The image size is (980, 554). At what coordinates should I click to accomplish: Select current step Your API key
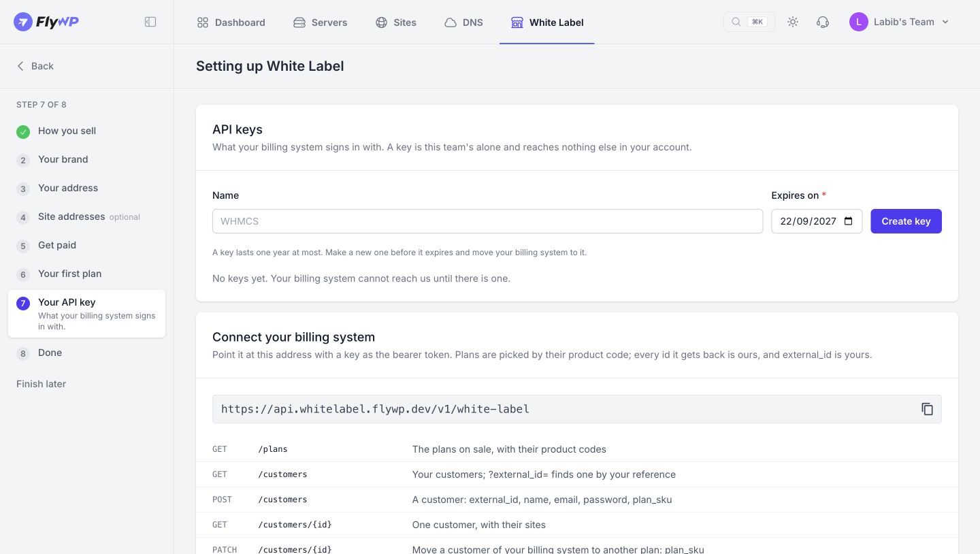[x=86, y=314]
